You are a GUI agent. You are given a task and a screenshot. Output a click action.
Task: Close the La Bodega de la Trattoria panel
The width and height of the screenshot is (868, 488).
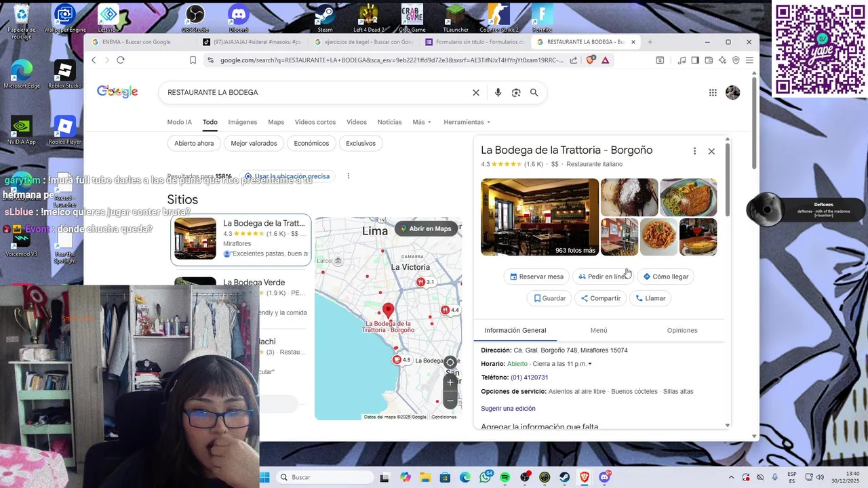711,151
